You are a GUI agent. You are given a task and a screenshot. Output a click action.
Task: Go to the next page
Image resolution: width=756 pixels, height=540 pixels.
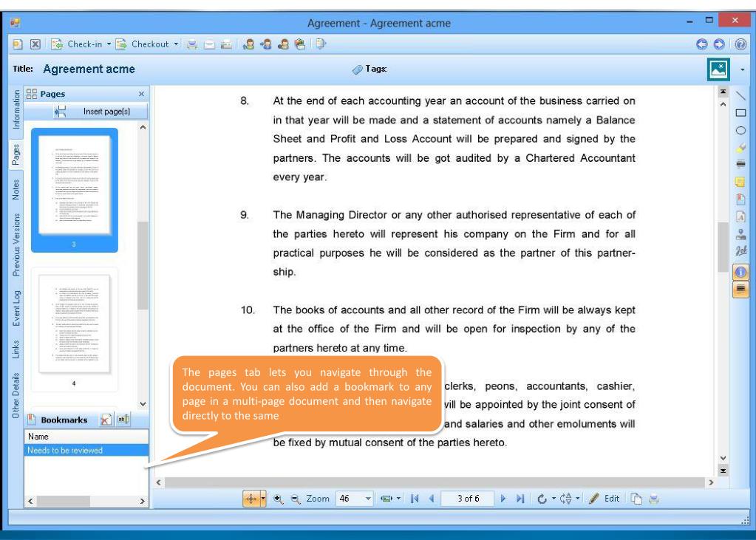503,499
